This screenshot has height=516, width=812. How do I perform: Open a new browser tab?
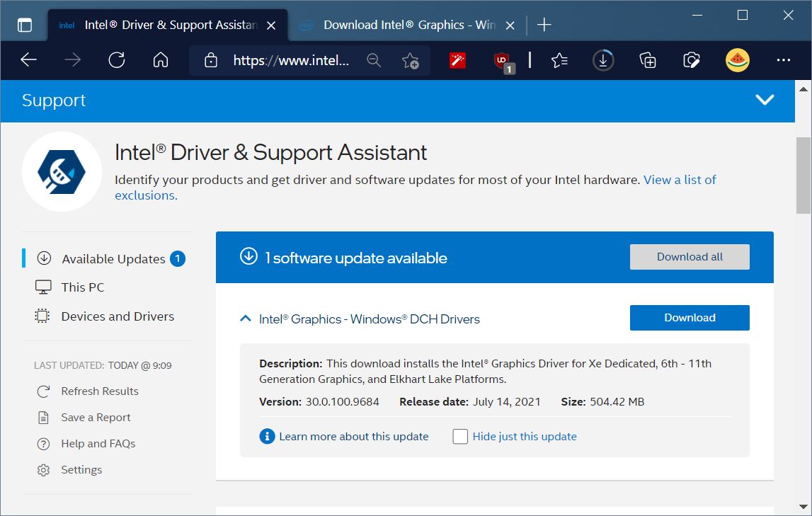pos(544,24)
